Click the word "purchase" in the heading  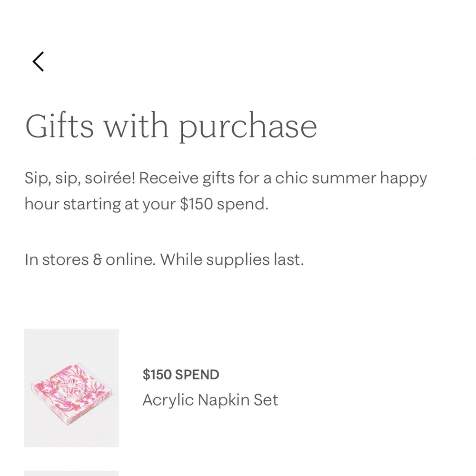pos(248,128)
